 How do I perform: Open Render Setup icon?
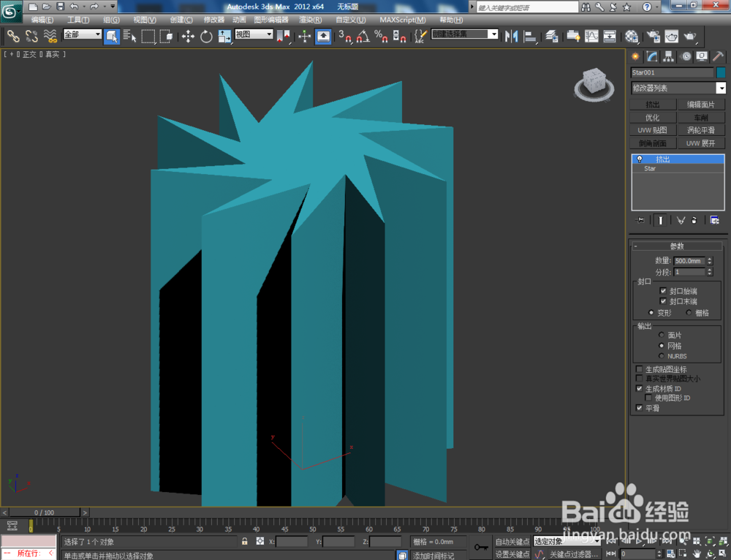653,37
